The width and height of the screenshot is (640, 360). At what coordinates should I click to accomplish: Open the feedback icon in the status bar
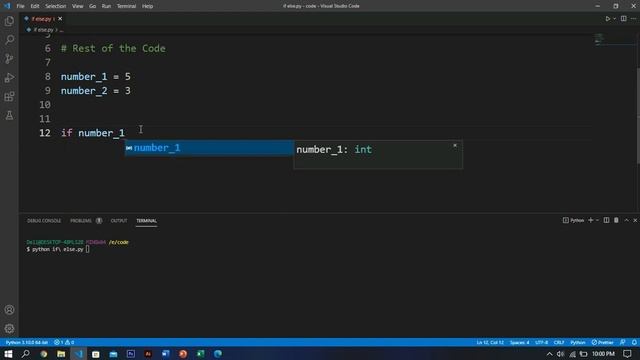[x=622, y=342]
